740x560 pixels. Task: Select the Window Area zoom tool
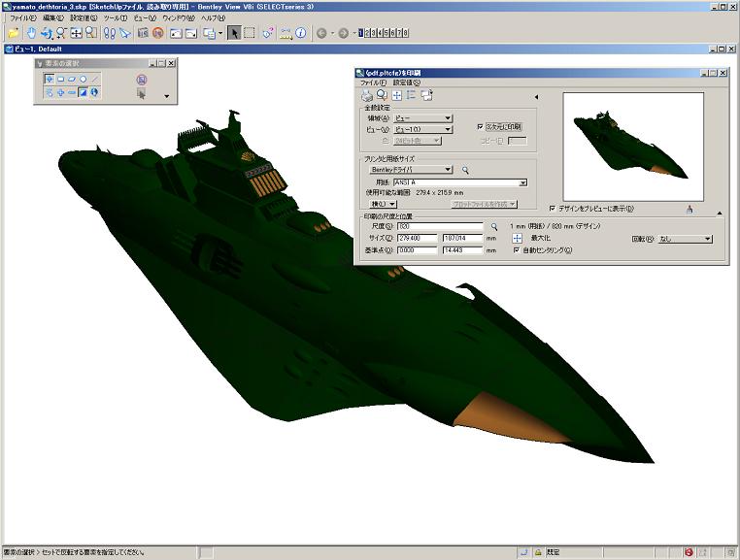click(91, 33)
